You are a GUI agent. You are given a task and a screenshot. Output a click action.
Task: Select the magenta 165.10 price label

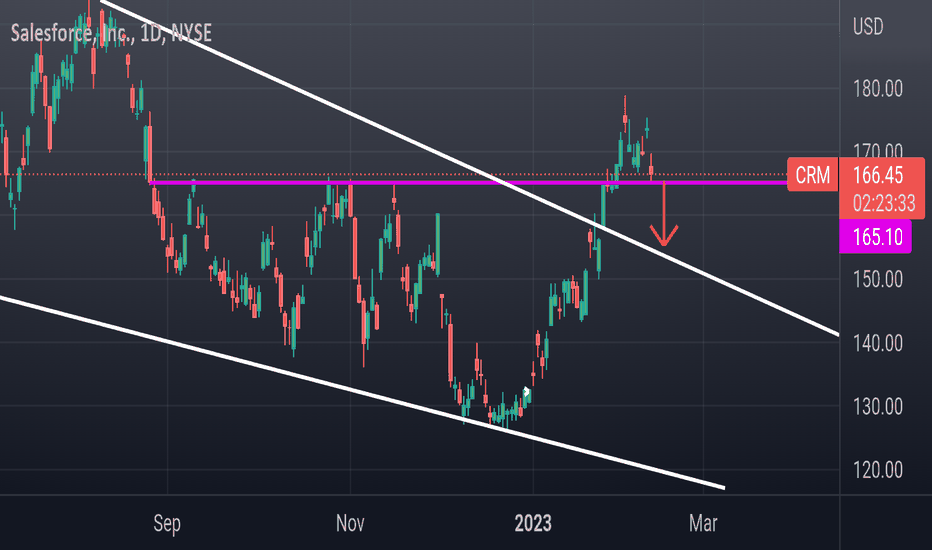click(x=875, y=237)
